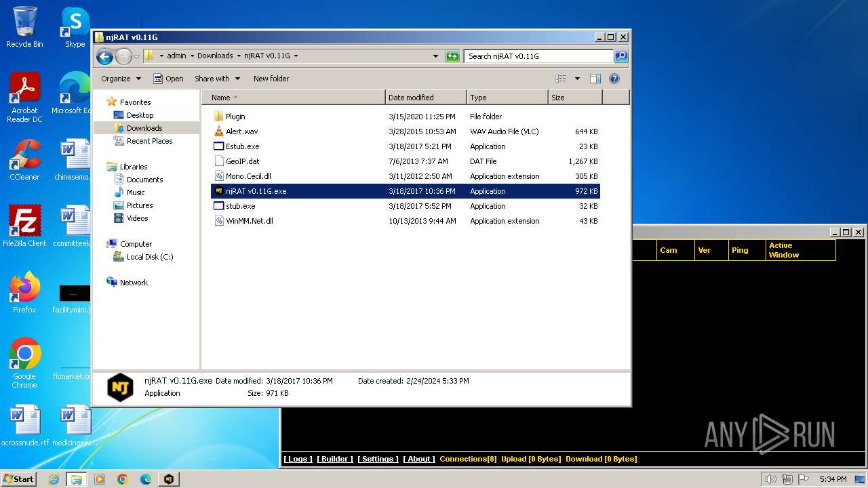Viewport: 868px width, 488px height.
Task: Refresh the folder view in Explorer
Action: tap(452, 56)
